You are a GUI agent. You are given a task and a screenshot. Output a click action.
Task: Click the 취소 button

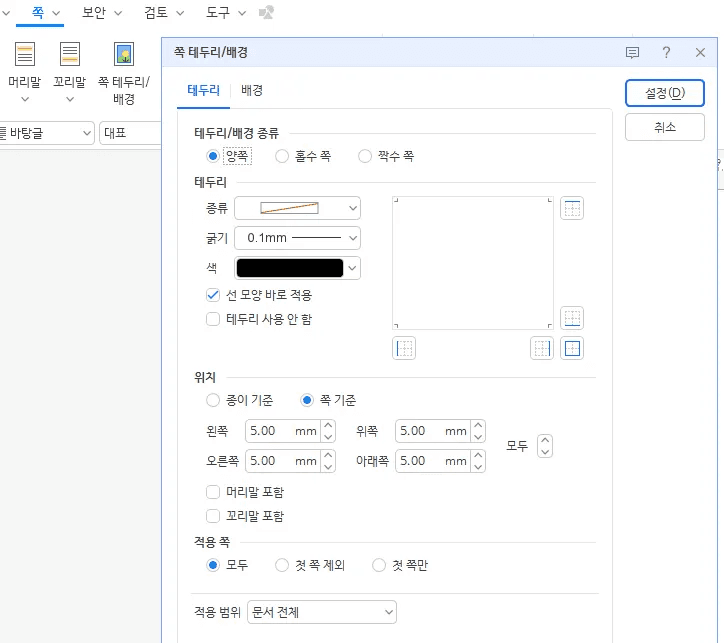point(665,127)
